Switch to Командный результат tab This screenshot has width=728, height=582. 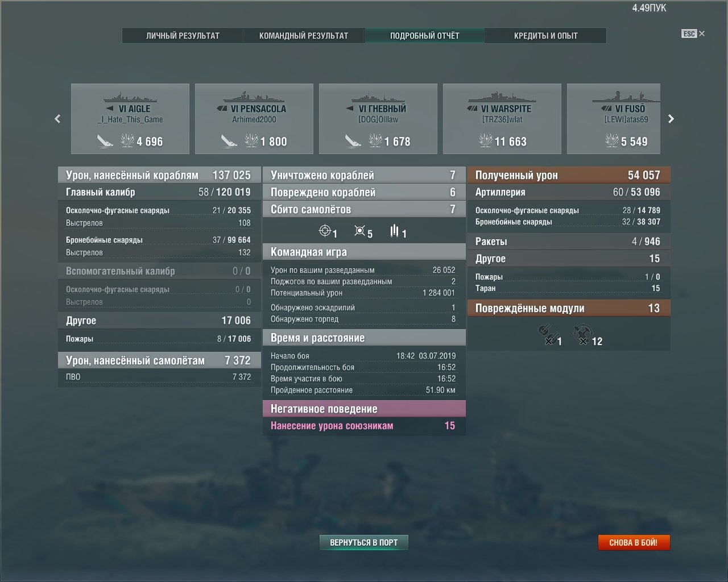click(x=304, y=35)
